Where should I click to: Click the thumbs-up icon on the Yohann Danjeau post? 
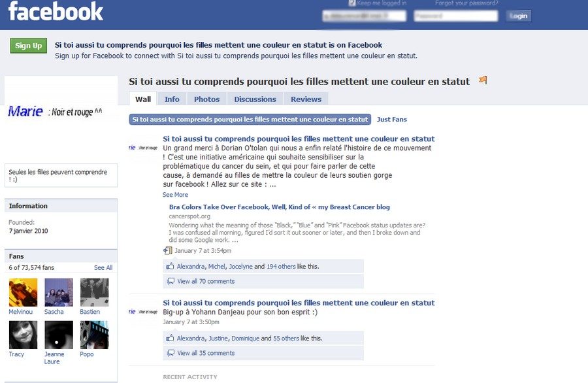[171, 338]
